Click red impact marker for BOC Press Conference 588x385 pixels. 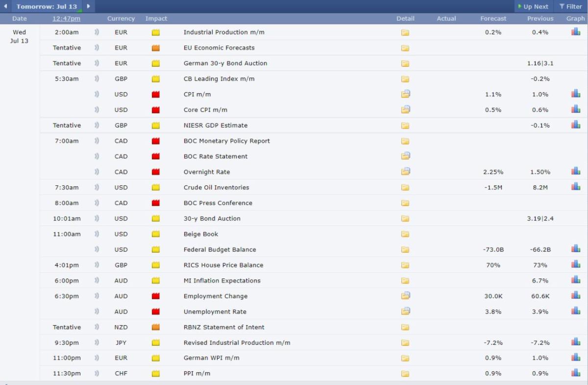[x=156, y=203]
